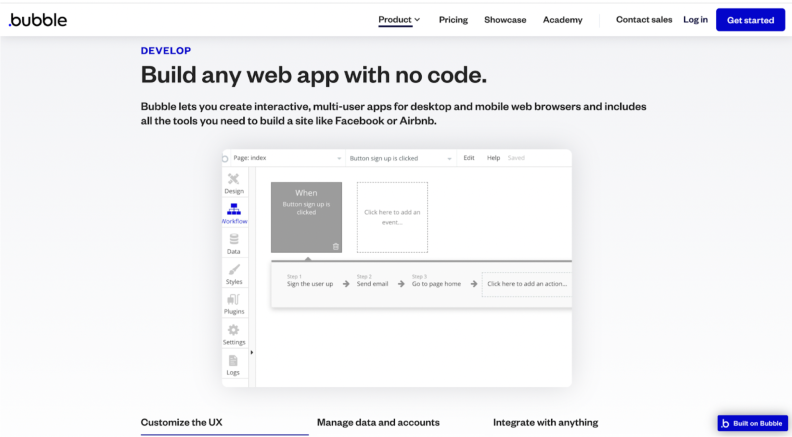The image size is (792, 437).
Task: Click the Log in link
Action: (x=696, y=20)
